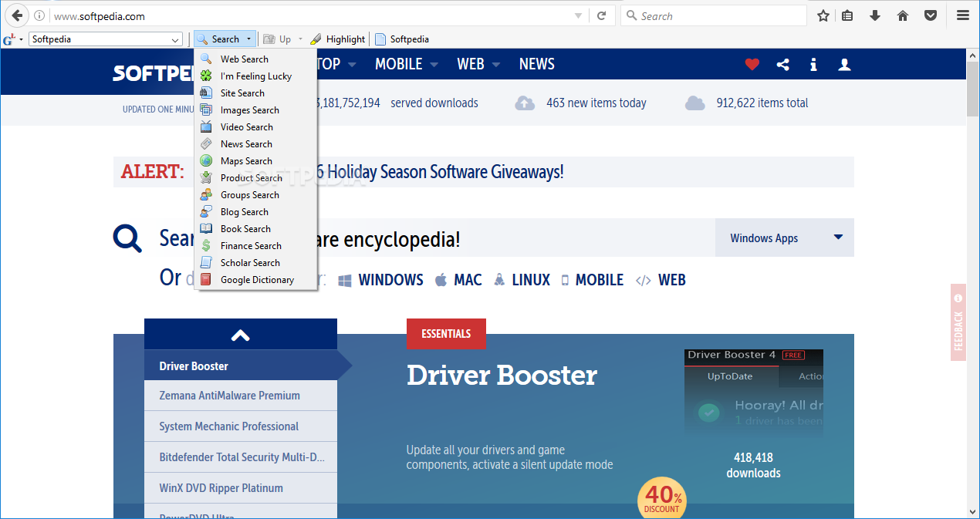The image size is (980, 519).
Task: Open the Up button dropdown arrow
Action: 300,39
